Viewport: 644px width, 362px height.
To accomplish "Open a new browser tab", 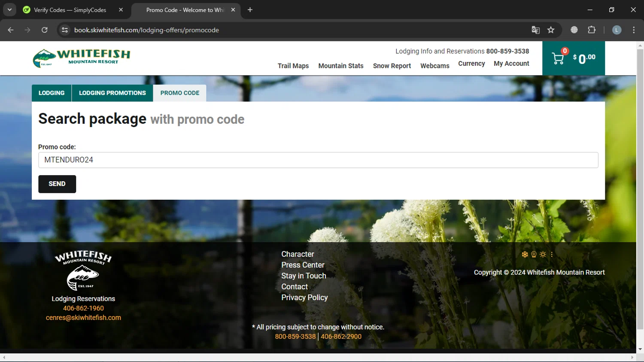I will [x=250, y=10].
